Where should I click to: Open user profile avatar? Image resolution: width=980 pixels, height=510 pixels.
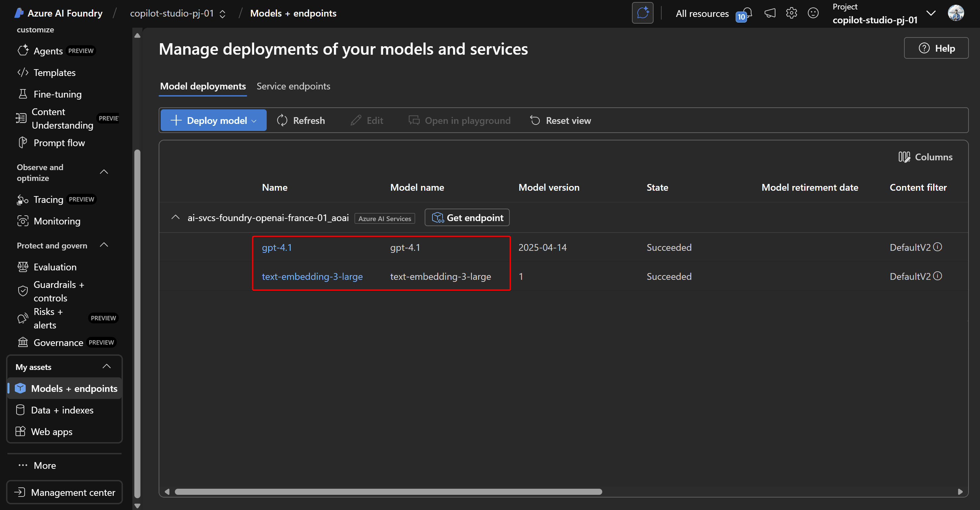click(x=956, y=13)
